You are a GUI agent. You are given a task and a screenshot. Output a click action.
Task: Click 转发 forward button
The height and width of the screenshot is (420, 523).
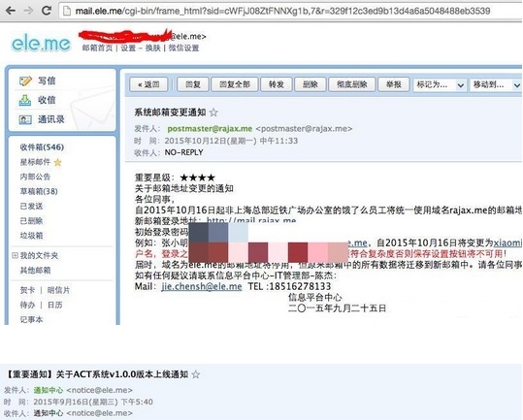coord(277,84)
